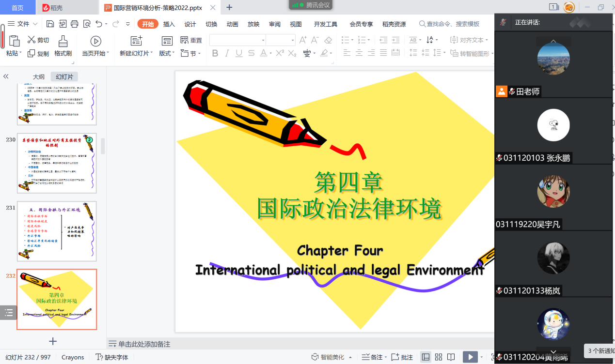Click the add slide plus button below thumbnails
The width and height of the screenshot is (615, 364).
coord(53,341)
